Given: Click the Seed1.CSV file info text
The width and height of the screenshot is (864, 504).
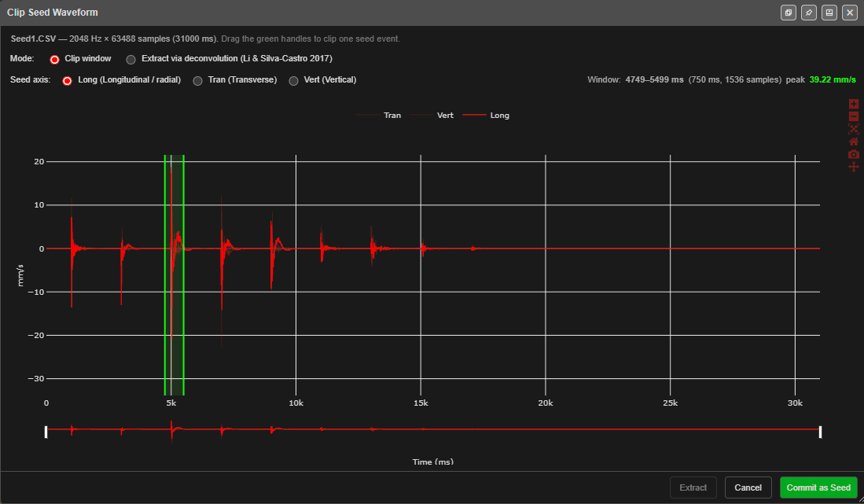Looking at the screenshot, I should click(x=114, y=39).
